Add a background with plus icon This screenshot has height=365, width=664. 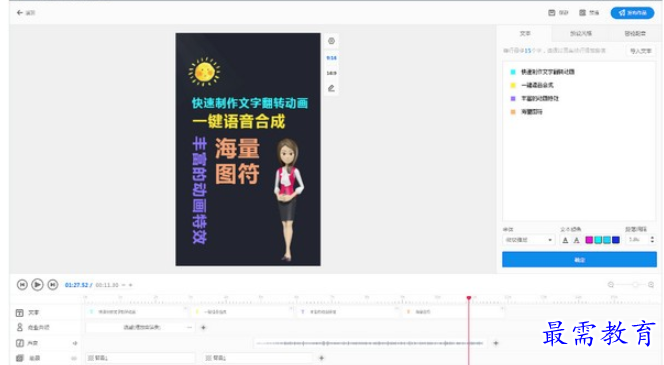coord(321,358)
